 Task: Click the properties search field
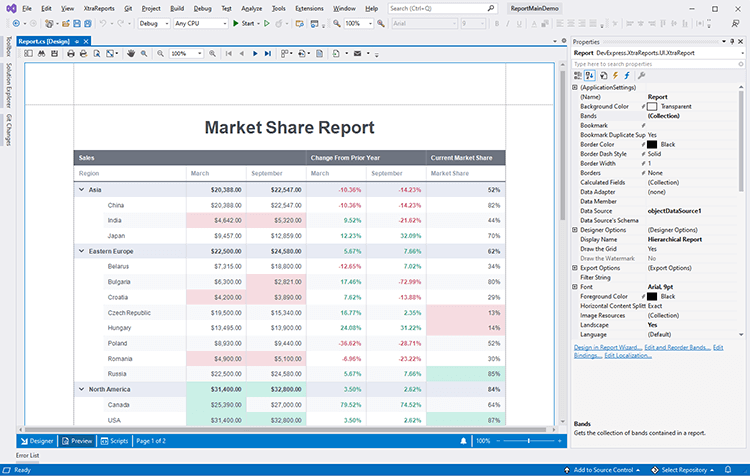[x=655, y=63]
